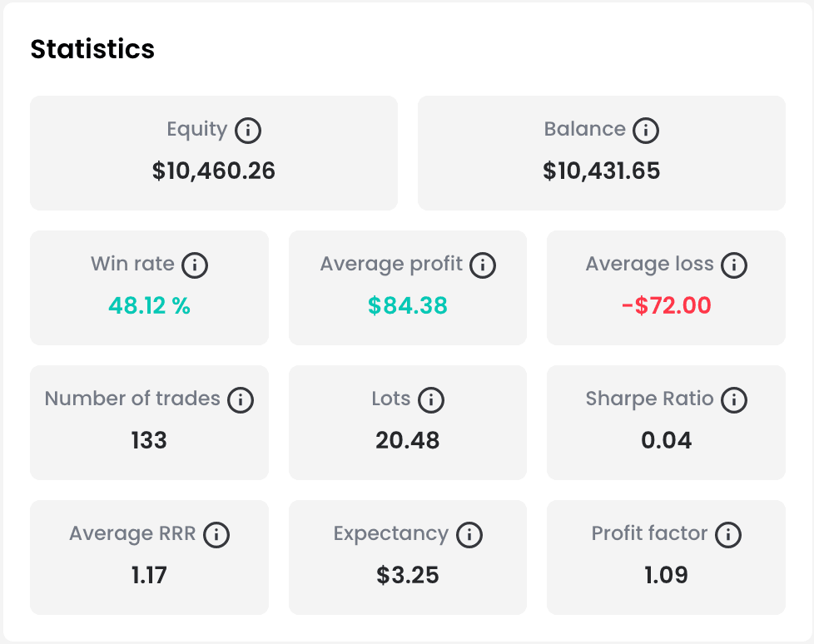
Task: Click the Expectancy info icon
Action: tap(471, 534)
